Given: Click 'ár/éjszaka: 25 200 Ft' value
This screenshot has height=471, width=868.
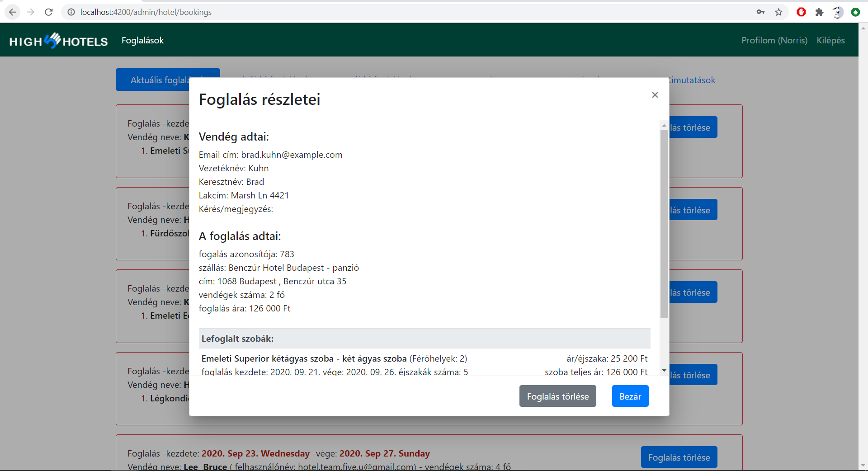Looking at the screenshot, I should 607,358.
